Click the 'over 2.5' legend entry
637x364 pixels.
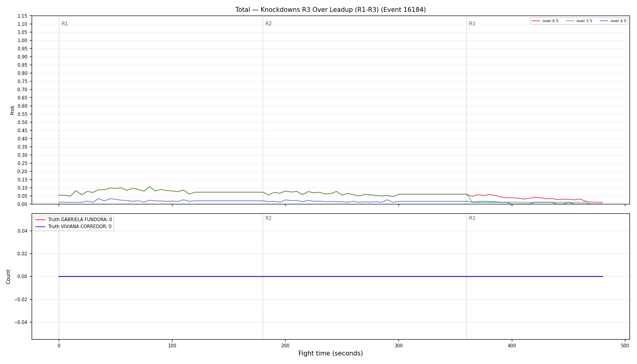tap(579, 21)
